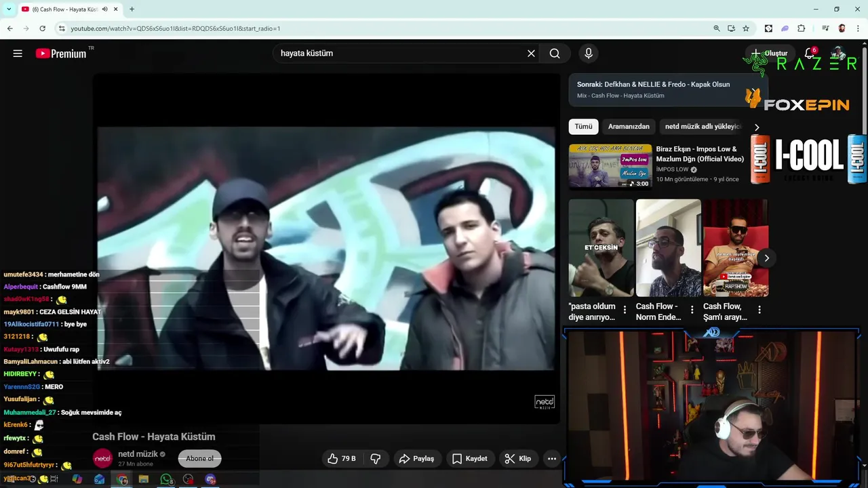Start voice search with microphone
Image resolution: width=868 pixels, height=488 pixels.
point(589,54)
